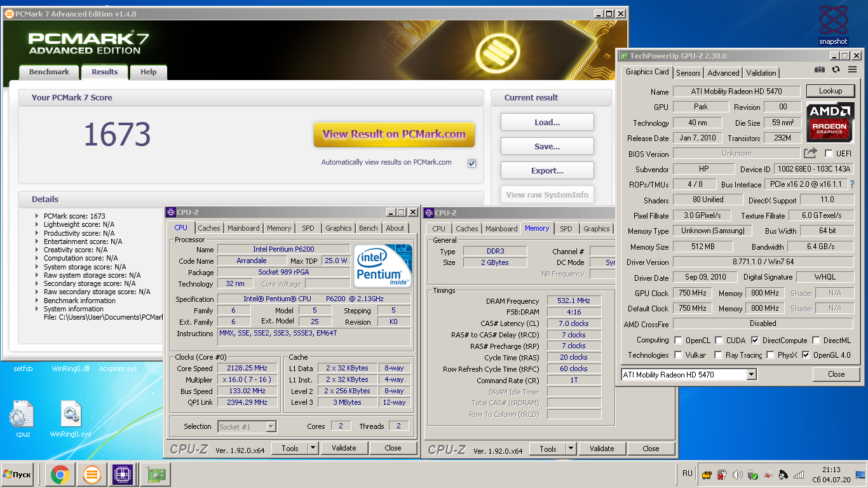The height and width of the screenshot is (488, 868).
Task: Toggle the Ray Tracing checkbox
Action: 719,355
